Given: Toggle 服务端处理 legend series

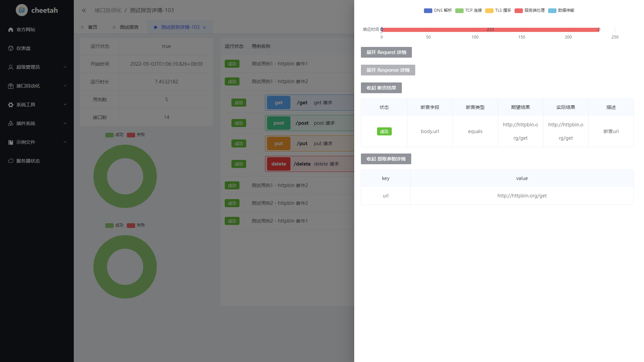Looking at the screenshot, I should click(529, 10).
